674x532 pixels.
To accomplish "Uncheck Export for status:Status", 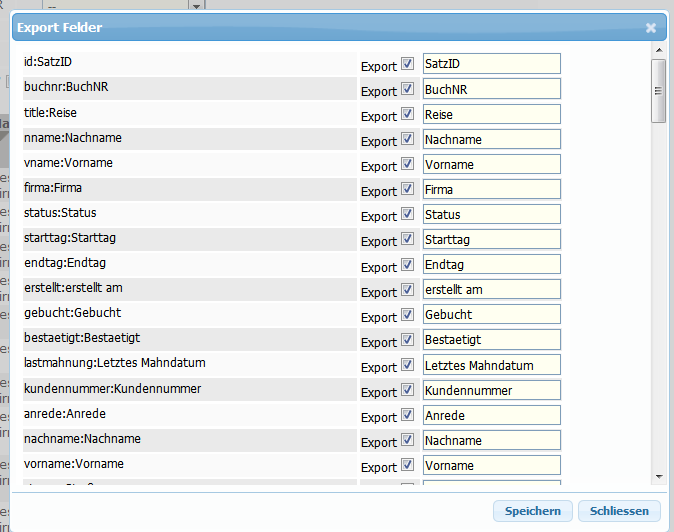I will coord(408,214).
